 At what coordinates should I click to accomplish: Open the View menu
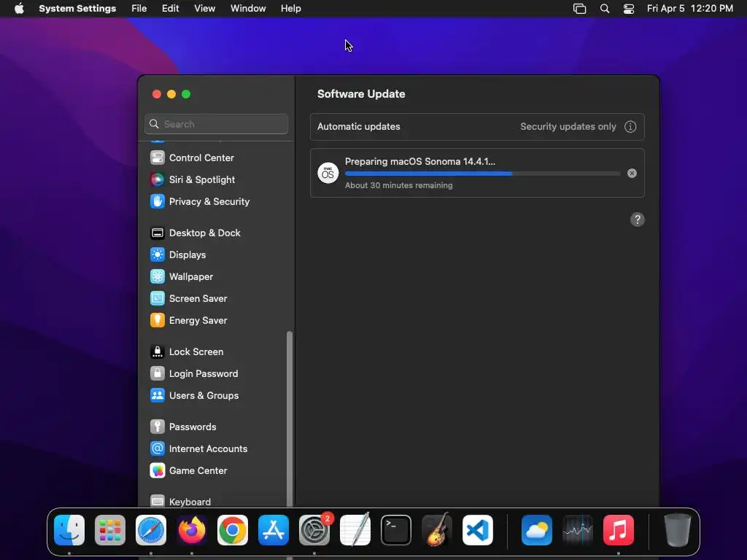[205, 9]
